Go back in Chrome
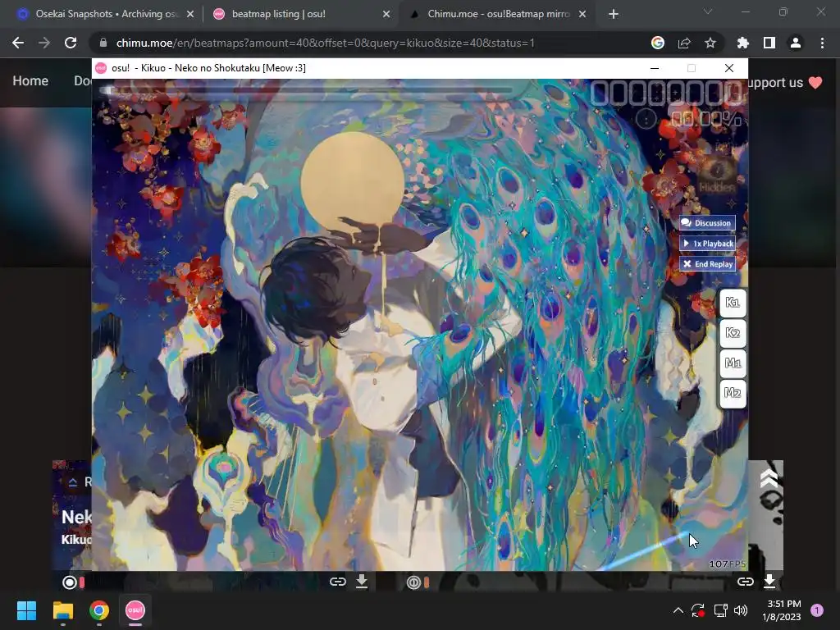Viewport: 840px width, 630px height. [18, 43]
